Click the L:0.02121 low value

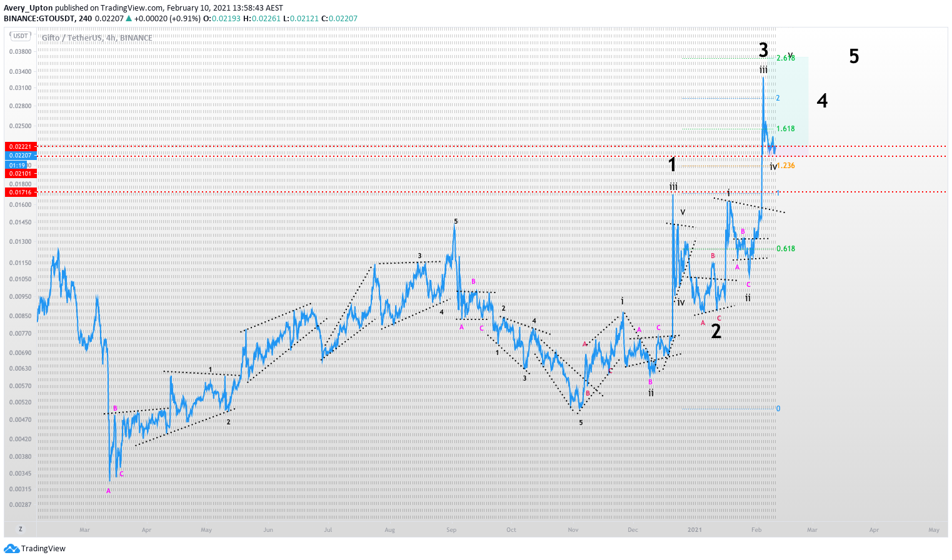click(301, 19)
